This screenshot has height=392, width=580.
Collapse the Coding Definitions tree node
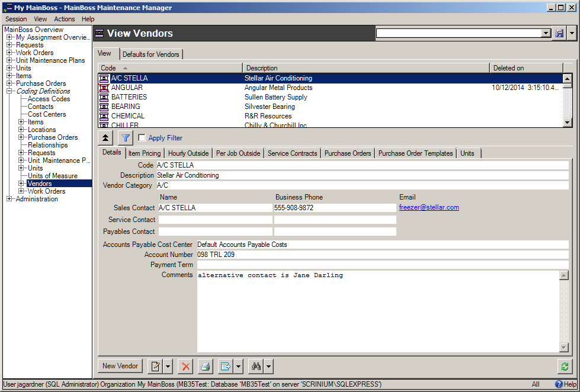(x=9, y=91)
